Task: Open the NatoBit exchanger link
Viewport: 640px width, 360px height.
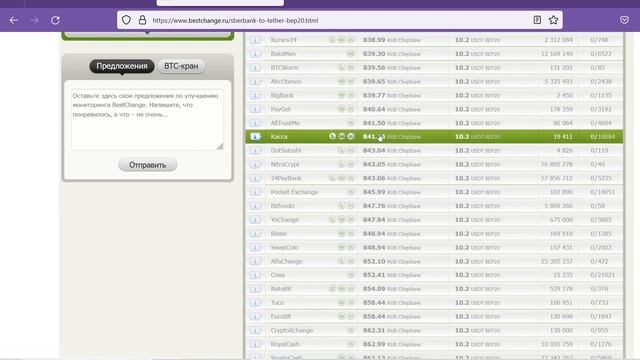Action: click(x=281, y=289)
